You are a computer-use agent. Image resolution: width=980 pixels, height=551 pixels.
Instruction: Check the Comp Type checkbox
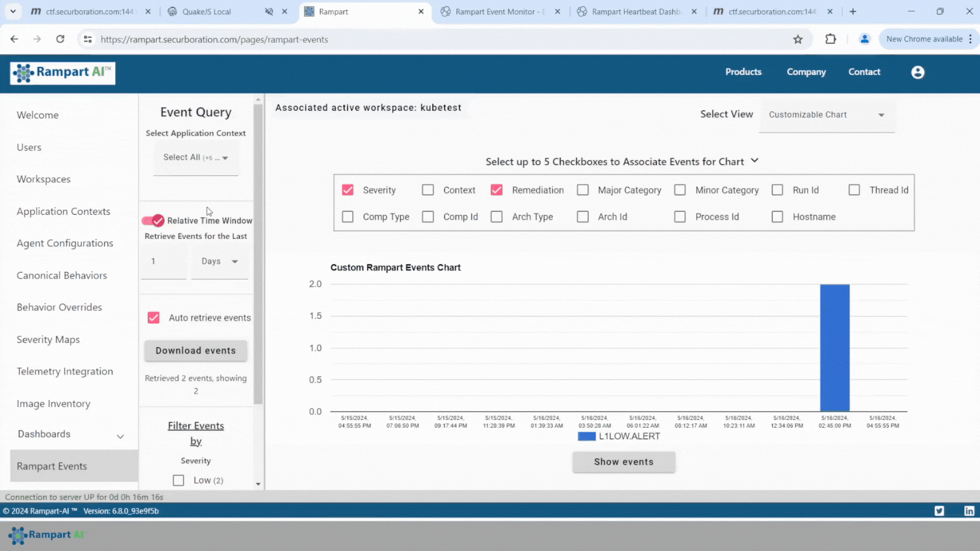[x=348, y=217]
